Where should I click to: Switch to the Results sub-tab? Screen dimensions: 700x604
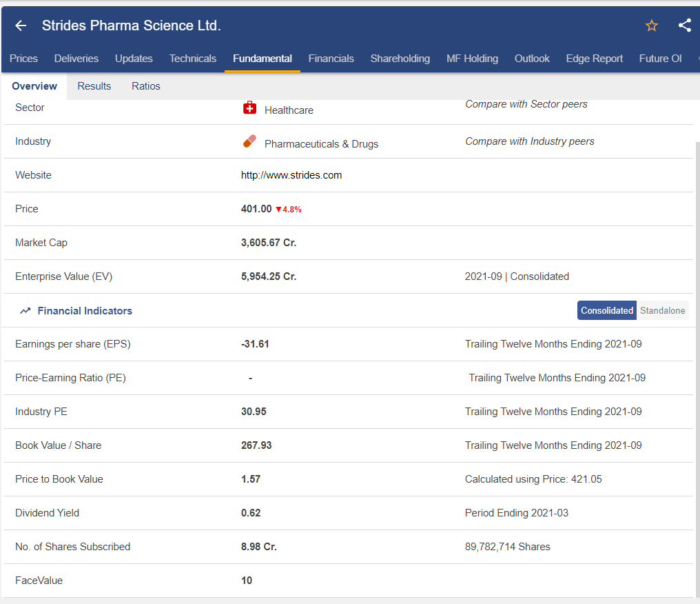(94, 86)
